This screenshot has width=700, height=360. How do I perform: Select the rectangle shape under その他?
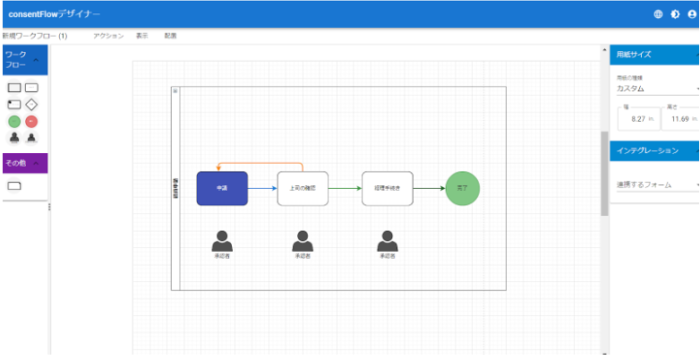[x=14, y=186]
